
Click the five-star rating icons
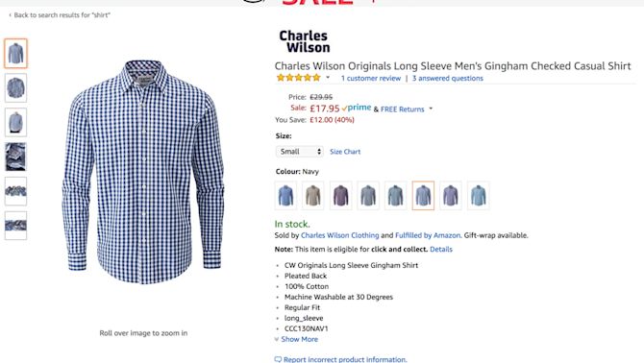click(x=299, y=78)
